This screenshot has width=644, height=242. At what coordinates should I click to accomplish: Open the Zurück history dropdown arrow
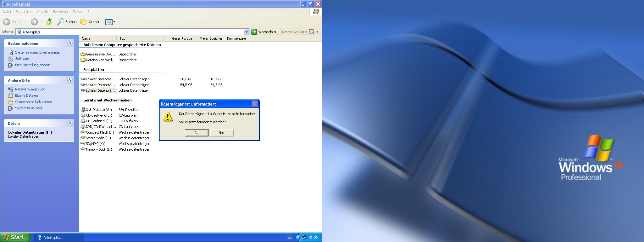pyautogui.click(x=26, y=22)
